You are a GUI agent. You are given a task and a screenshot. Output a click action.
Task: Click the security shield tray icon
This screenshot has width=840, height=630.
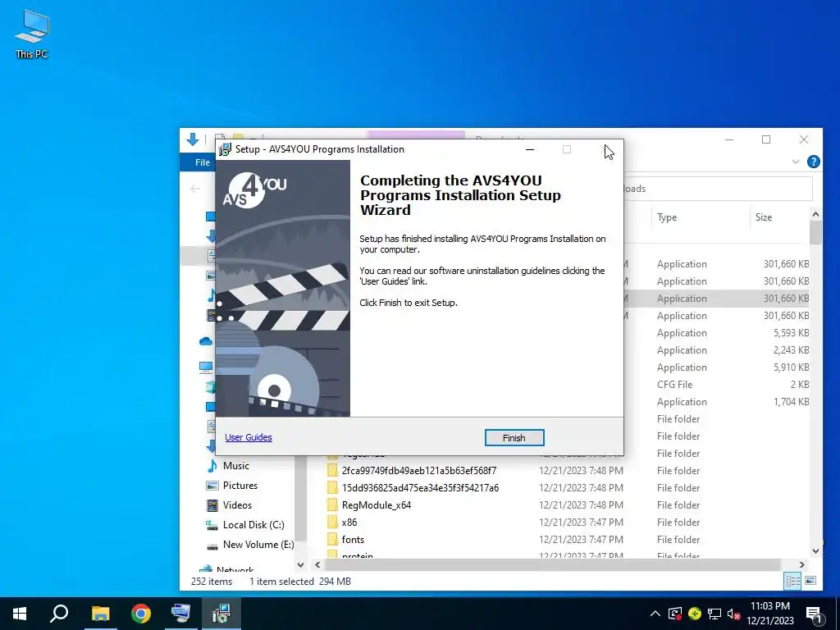point(675,614)
